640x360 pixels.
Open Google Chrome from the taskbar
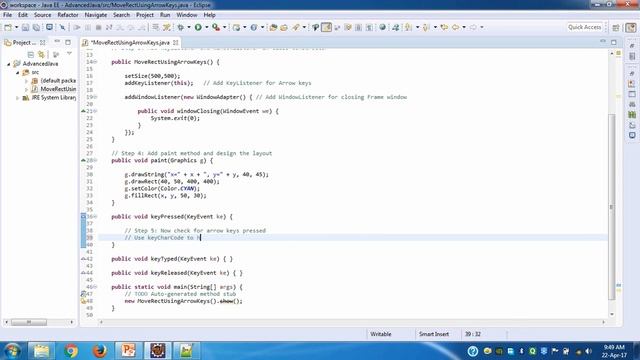pyautogui.click(x=70, y=351)
